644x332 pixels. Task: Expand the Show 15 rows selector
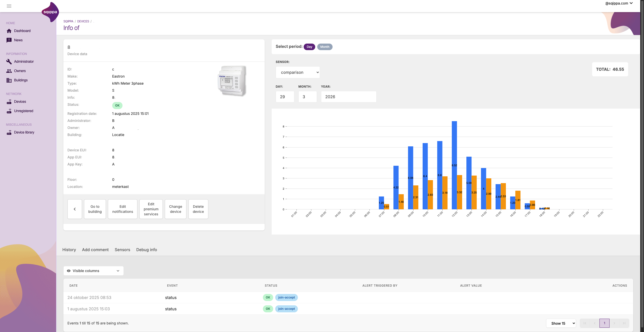coord(561,323)
